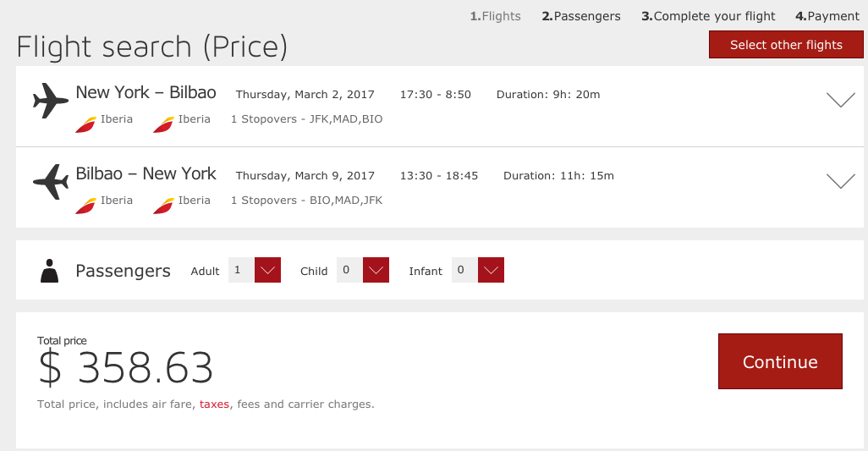Go to step 4 Payment
Viewport: 868px width, 451px height.
(x=827, y=16)
